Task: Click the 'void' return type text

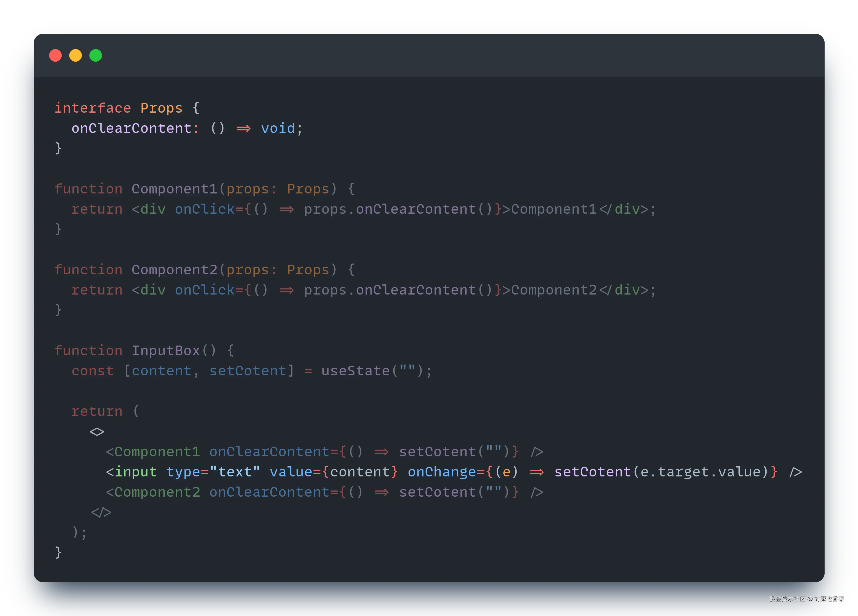Action: tap(278, 128)
